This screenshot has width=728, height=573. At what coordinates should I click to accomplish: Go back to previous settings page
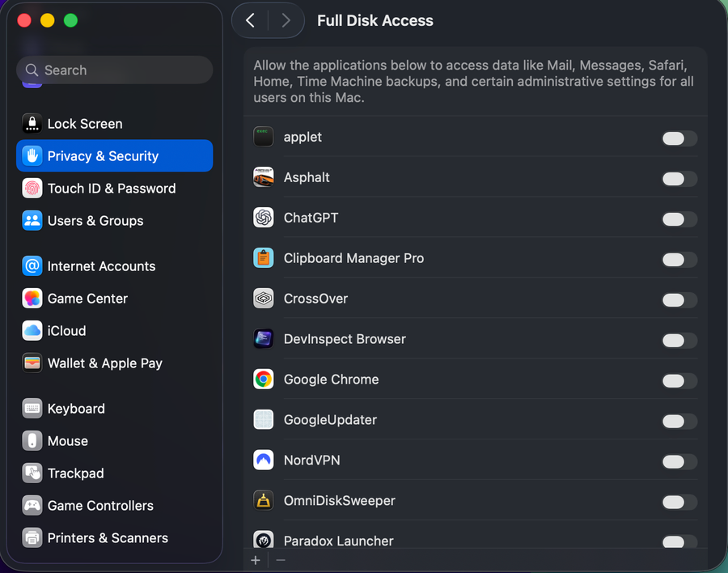[x=250, y=20]
